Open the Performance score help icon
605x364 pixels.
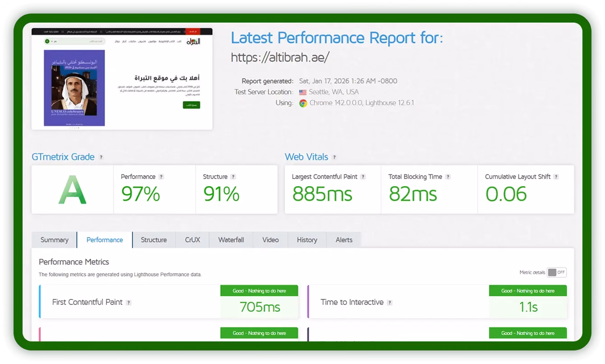point(161,177)
